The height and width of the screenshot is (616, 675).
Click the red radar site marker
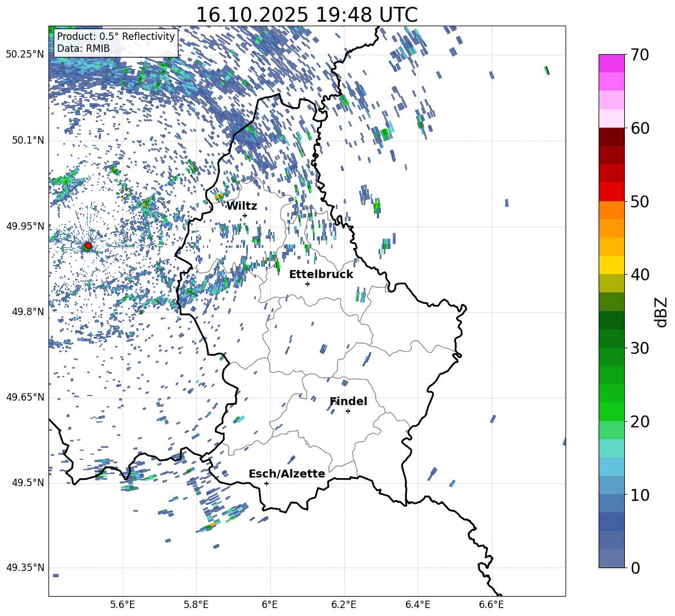click(x=88, y=245)
